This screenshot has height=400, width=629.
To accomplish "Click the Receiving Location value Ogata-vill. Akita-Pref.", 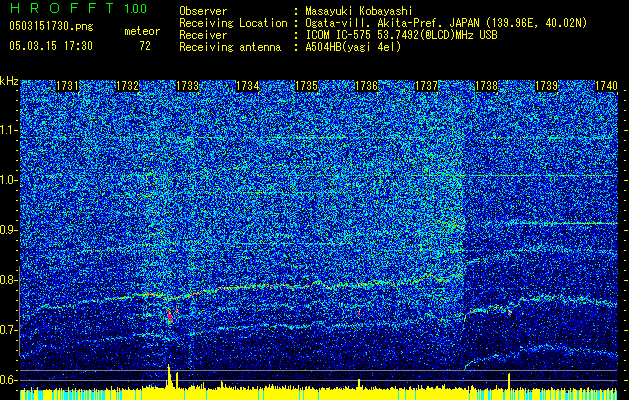I will coord(446,23).
